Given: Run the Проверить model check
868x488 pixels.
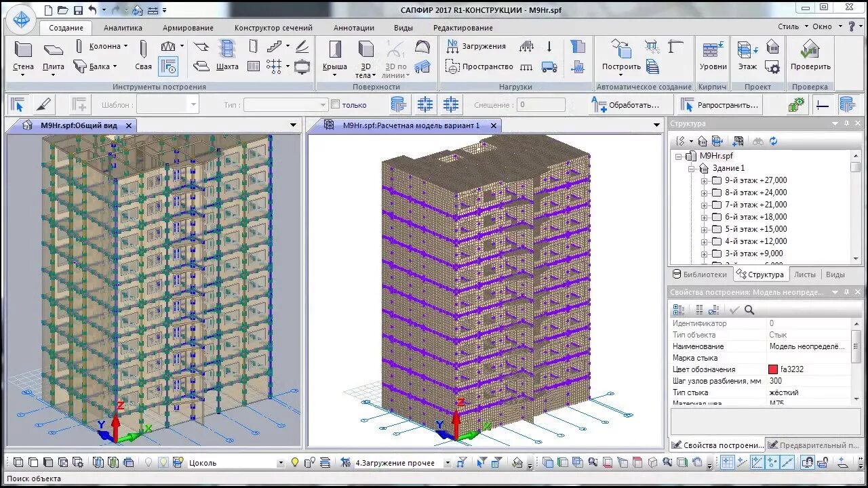Looking at the screenshot, I should (x=810, y=56).
